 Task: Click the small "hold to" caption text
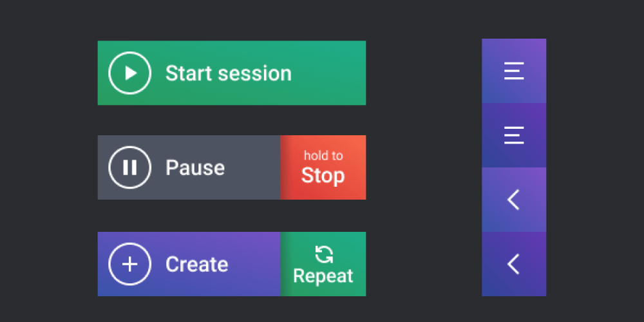323,155
